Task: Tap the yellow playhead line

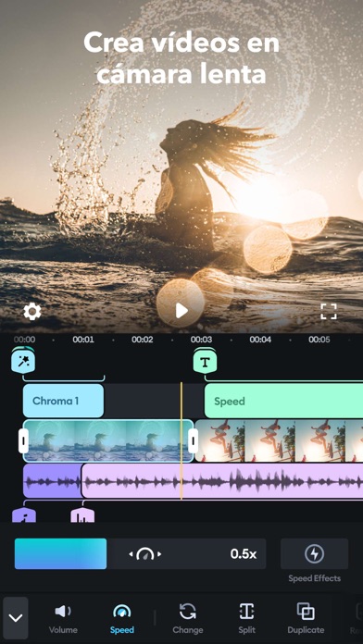Action: point(181,440)
